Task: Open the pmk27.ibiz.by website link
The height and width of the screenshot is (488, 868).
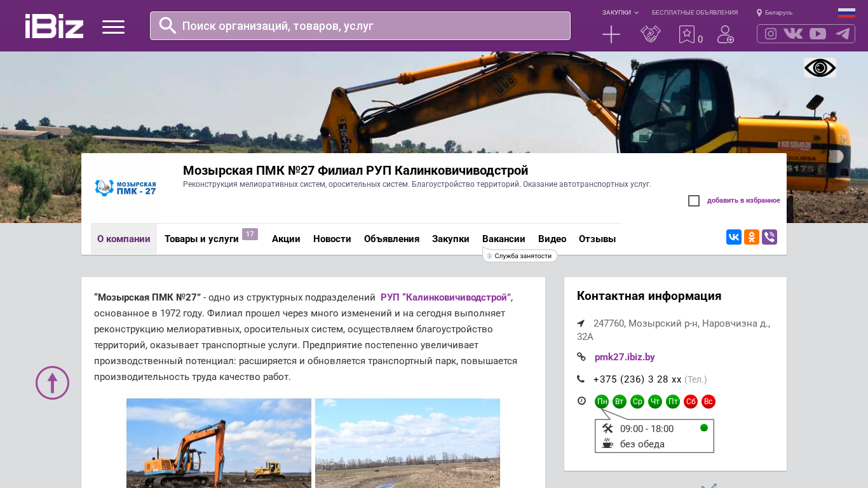Action: coord(625,357)
